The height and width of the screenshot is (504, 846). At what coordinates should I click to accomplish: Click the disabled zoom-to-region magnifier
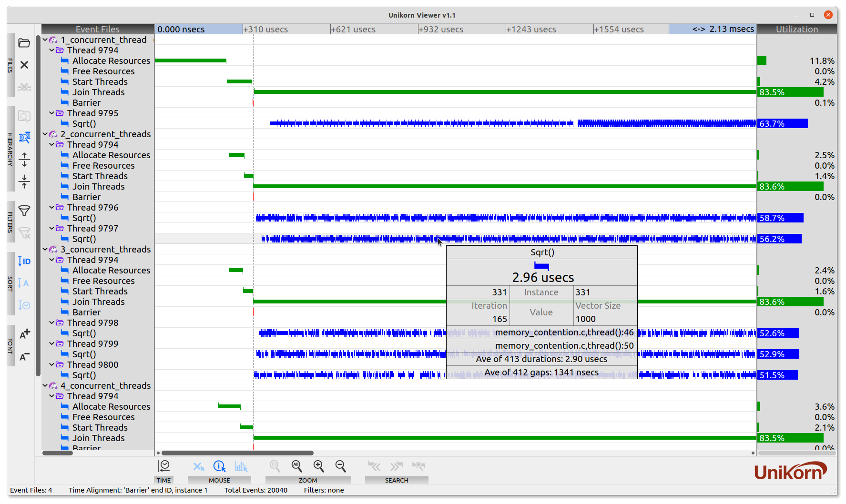[x=275, y=466]
